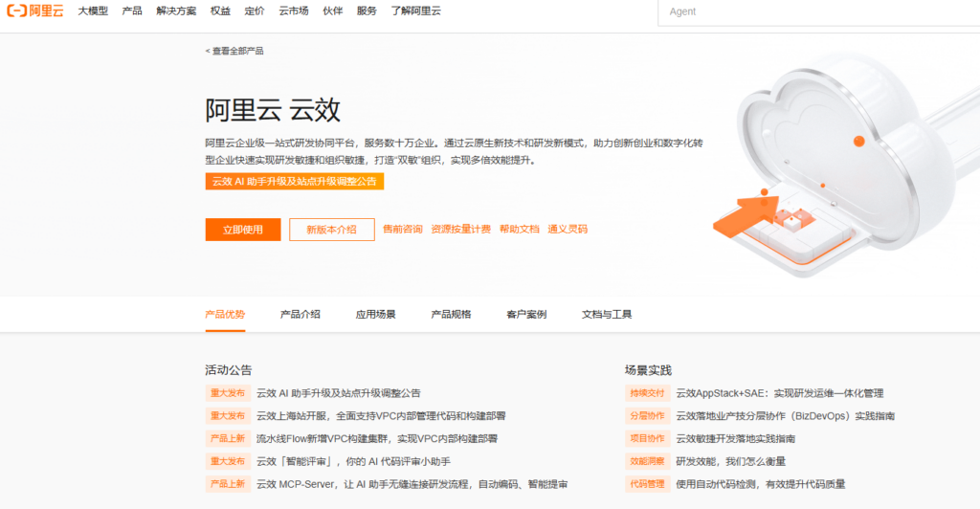The image size is (980, 509).
Task: Switch to the 文档与工具 tab
Action: coord(607,314)
